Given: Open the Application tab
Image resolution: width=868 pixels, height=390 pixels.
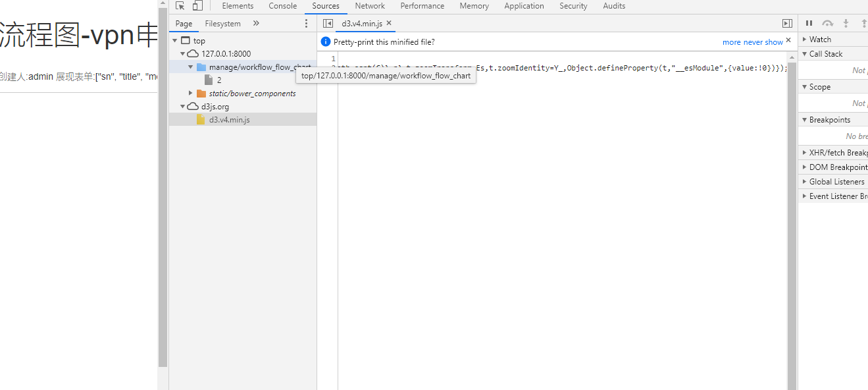Looking at the screenshot, I should [x=524, y=6].
